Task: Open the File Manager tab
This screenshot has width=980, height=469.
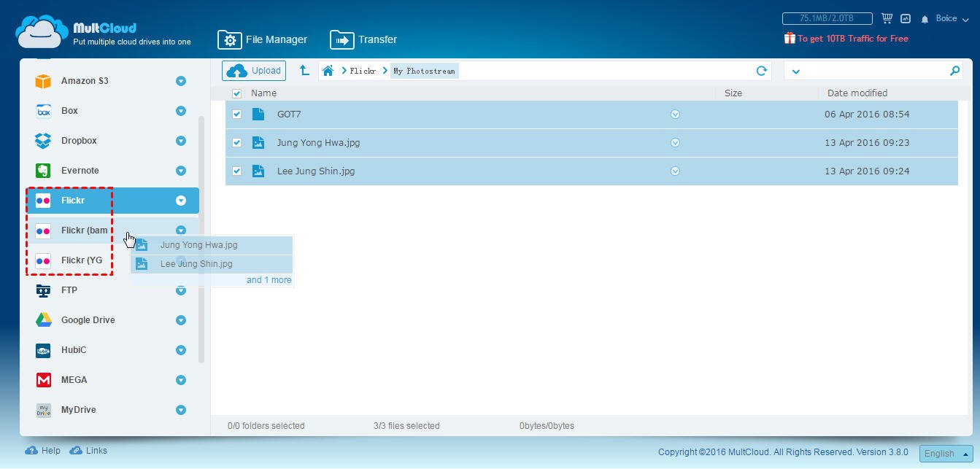Action: point(263,39)
